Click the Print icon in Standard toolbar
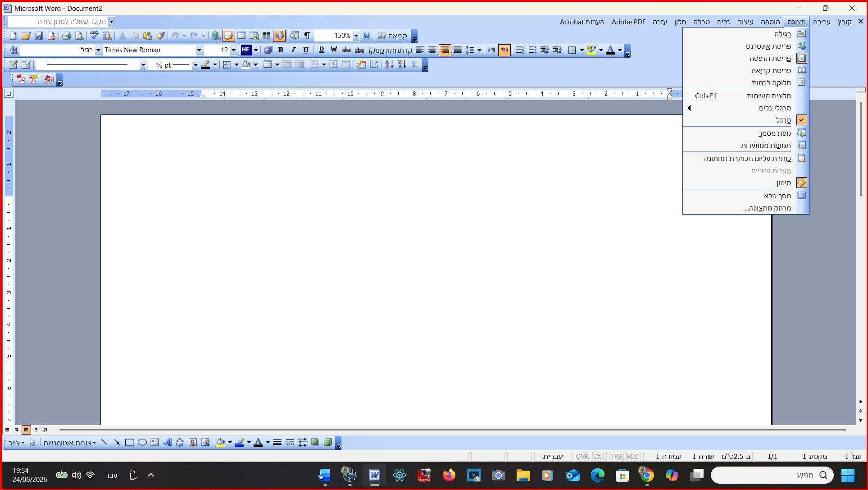 pyautogui.click(x=66, y=36)
